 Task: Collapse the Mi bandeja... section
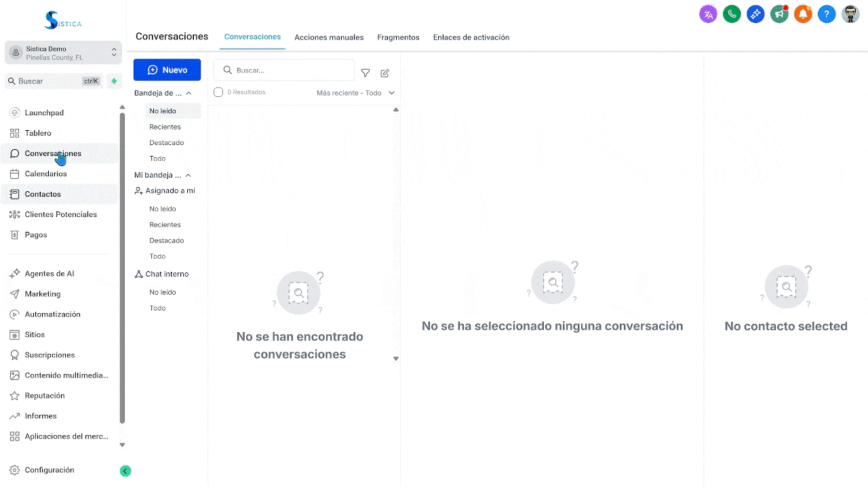coord(189,176)
